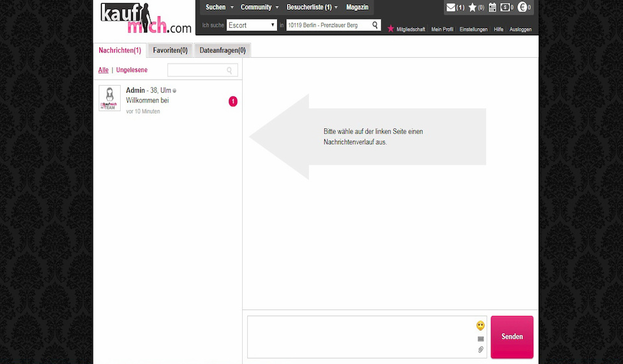The width and height of the screenshot is (623, 364).
Task: Expand the Besucherliste dropdown menu
Action: pos(312,7)
